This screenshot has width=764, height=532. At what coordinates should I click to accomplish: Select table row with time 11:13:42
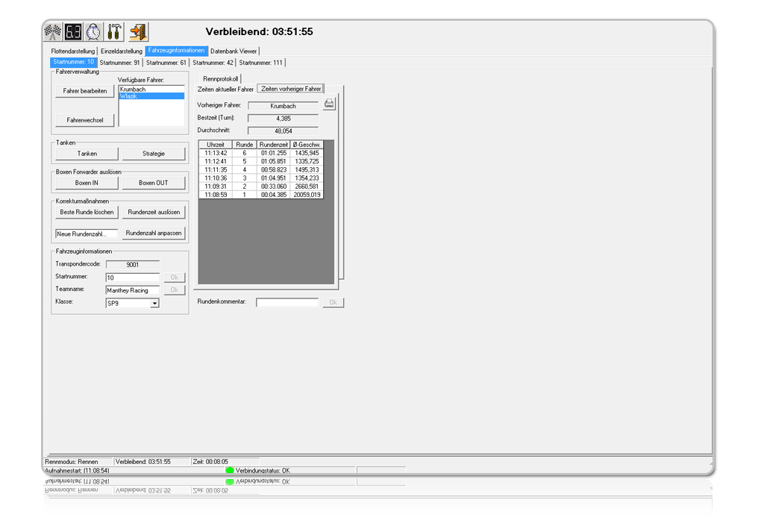261,153
